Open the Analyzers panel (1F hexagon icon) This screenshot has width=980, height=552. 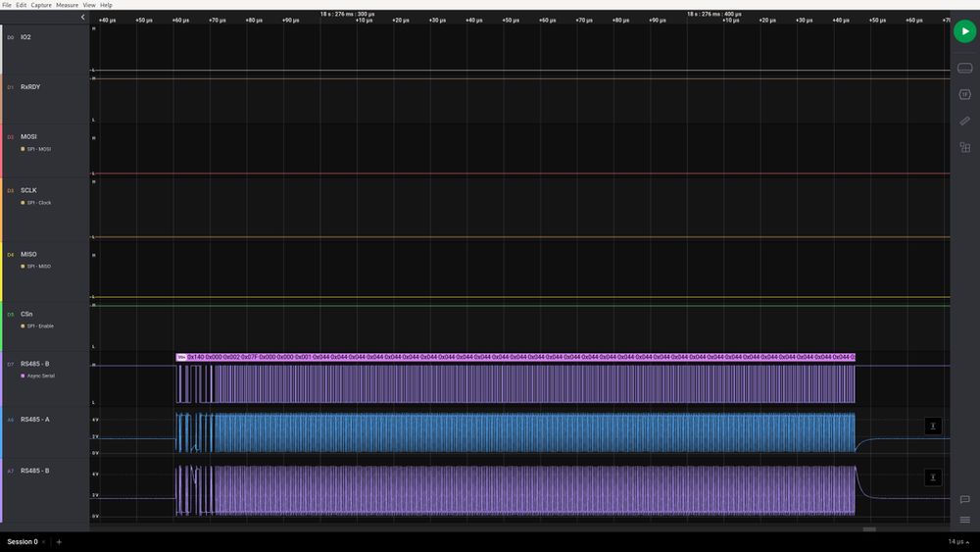tap(964, 94)
